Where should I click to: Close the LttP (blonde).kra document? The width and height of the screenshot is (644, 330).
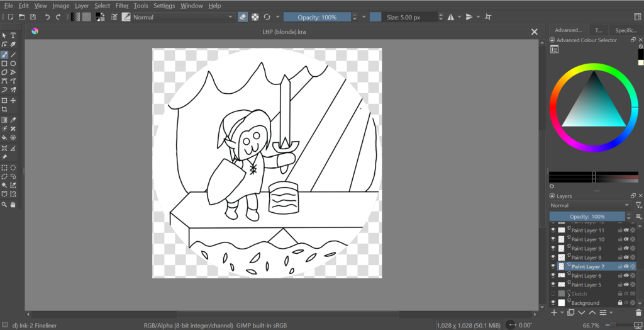click(535, 31)
